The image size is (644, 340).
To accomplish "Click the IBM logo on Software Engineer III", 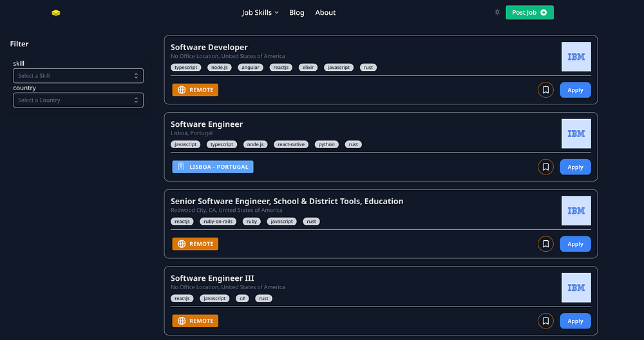I will 576,288.
